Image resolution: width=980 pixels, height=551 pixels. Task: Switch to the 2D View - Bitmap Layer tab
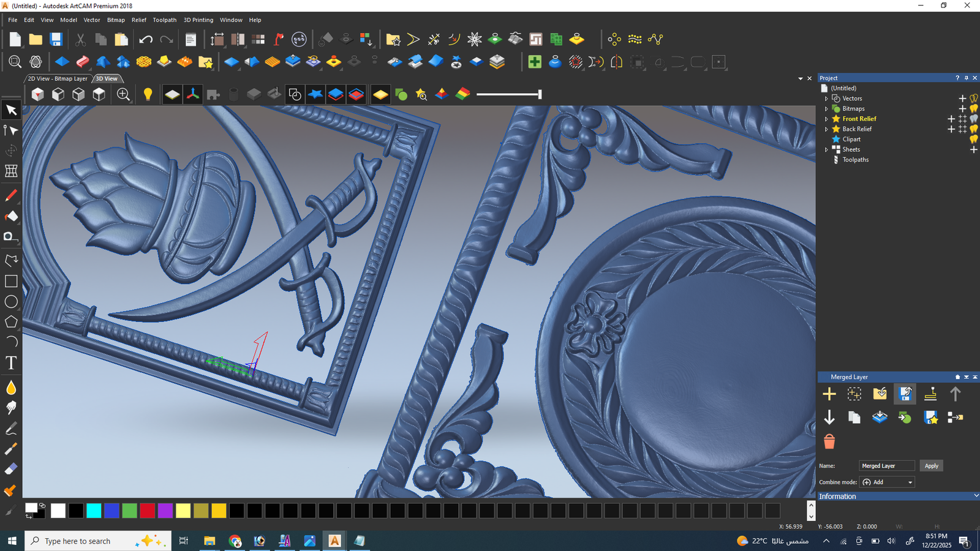(56, 78)
